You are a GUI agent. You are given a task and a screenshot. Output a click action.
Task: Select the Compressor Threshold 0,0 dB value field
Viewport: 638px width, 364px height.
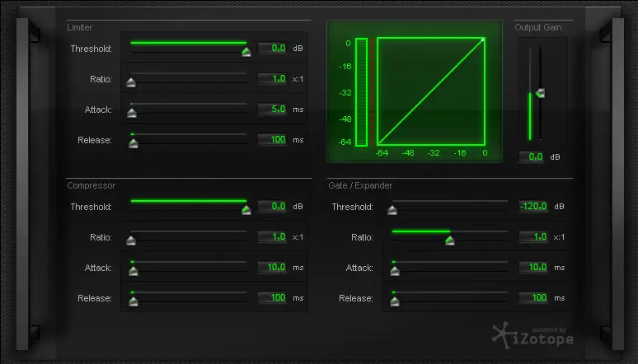[273, 206]
